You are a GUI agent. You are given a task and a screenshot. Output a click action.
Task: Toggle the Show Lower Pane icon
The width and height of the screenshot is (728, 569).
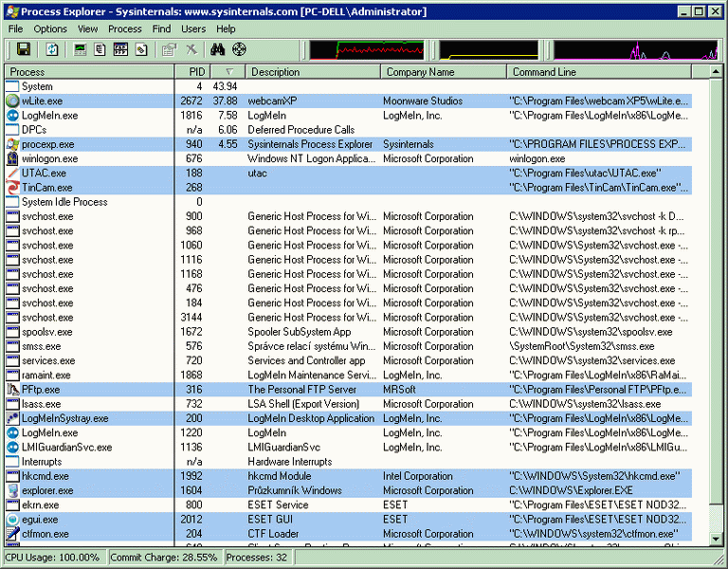click(x=120, y=49)
